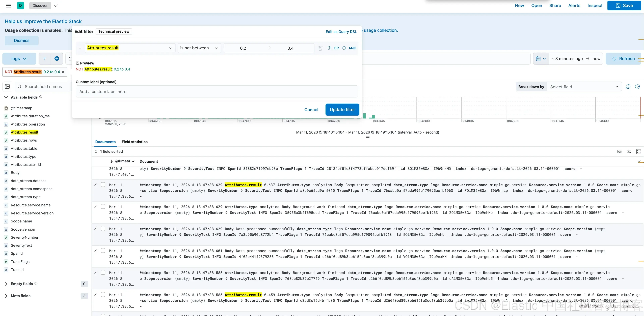Select checkbox for the Attributes.result 0.637 row

point(103,185)
